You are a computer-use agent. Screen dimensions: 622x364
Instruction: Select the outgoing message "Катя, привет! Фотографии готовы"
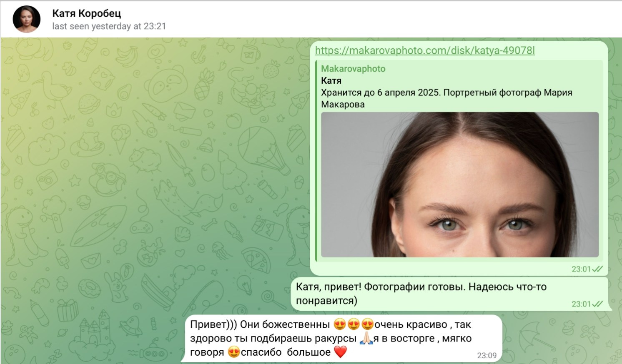click(x=421, y=294)
